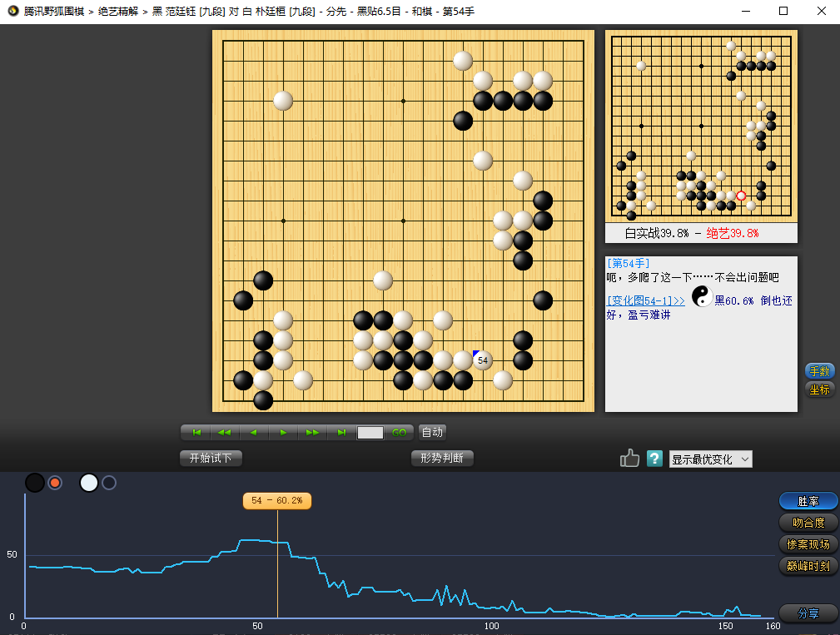Screen dimensions: 840x635
Task: Click the 变化图54-1 variation link
Action: click(646, 300)
